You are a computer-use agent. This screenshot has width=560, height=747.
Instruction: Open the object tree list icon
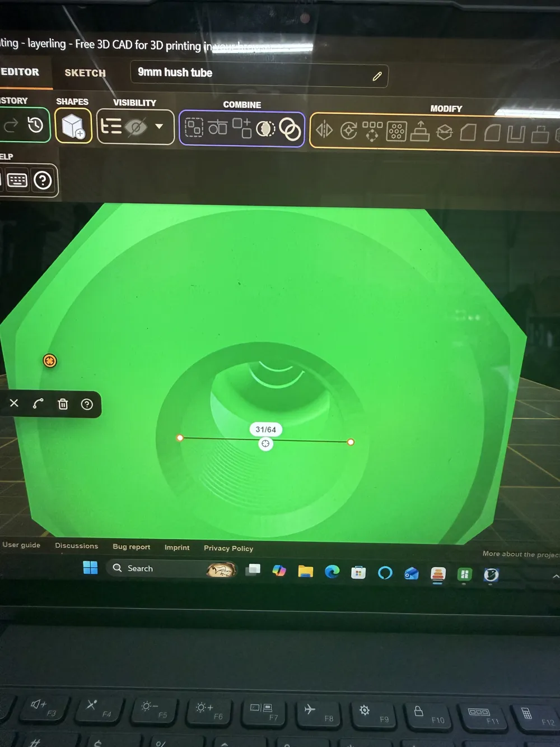110,127
